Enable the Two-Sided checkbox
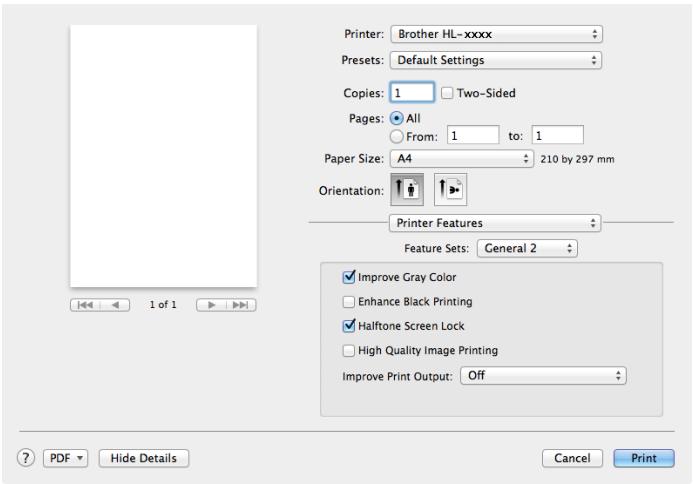This screenshot has height=484, width=693. [x=447, y=93]
